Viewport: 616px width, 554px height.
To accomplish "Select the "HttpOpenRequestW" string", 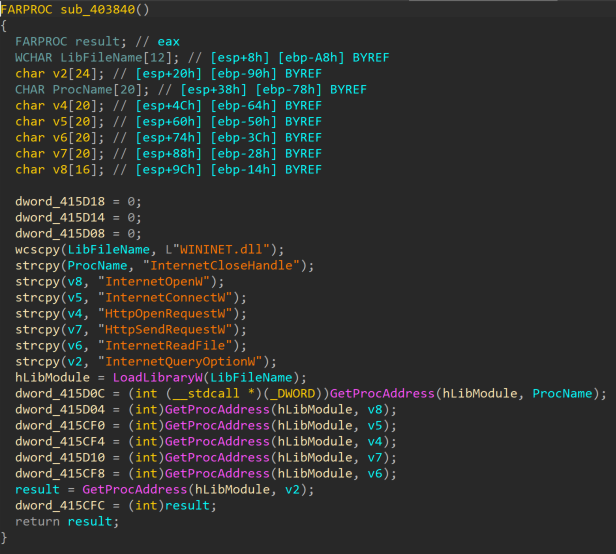I will pos(165,314).
